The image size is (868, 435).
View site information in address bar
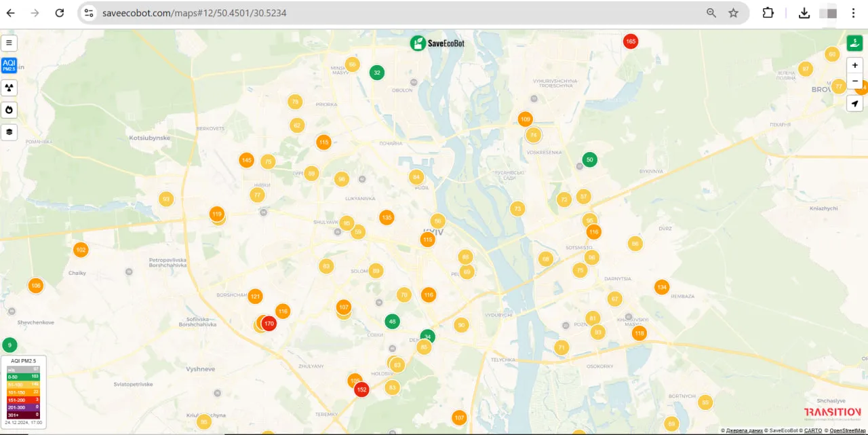pyautogui.click(x=89, y=13)
